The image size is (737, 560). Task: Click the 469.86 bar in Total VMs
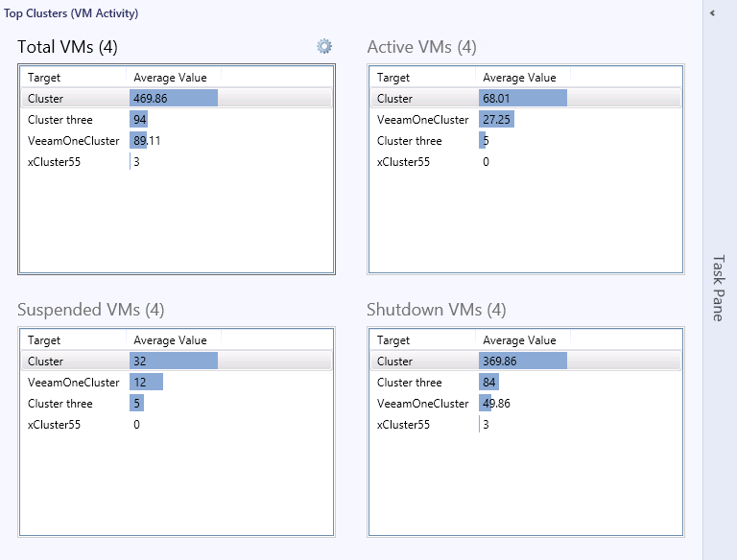(174, 99)
